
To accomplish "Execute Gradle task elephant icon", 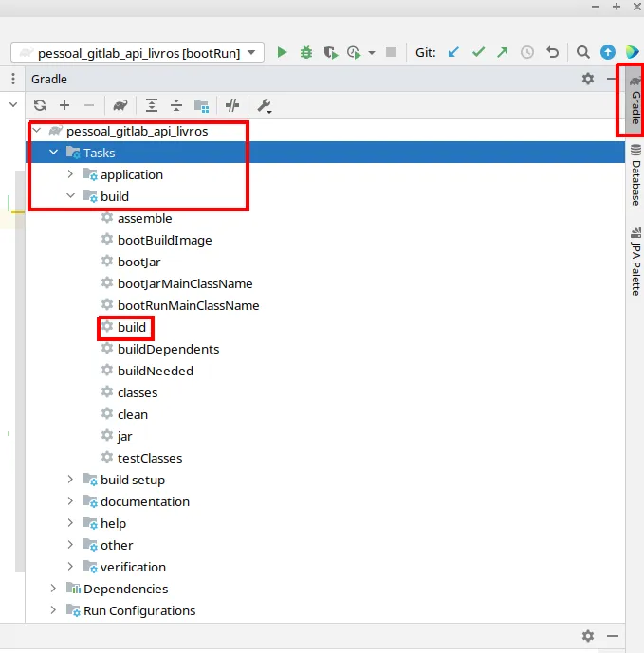I will coord(120,105).
